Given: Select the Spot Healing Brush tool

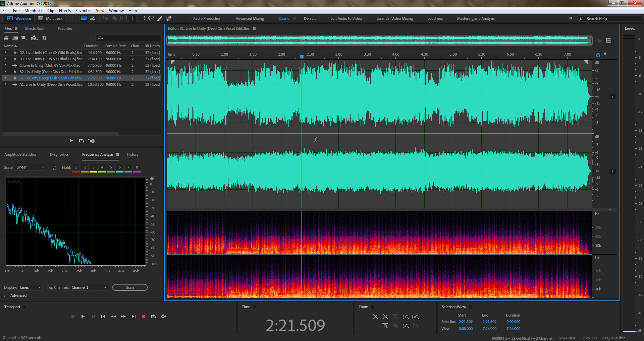Looking at the screenshot, I should [169, 18].
